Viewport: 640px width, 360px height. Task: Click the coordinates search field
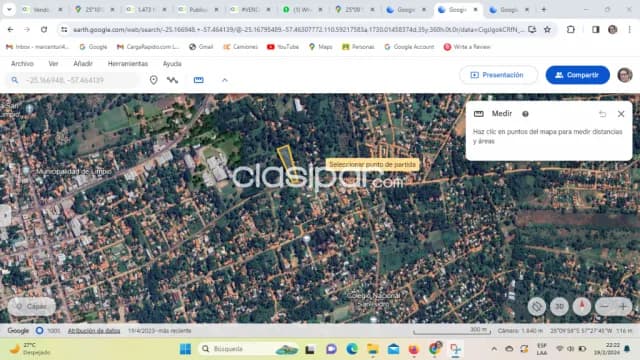coord(78,80)
